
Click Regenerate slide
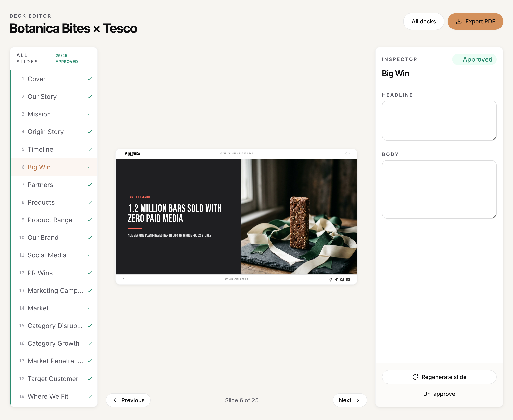pyautogui.click(x=439, y=377)
